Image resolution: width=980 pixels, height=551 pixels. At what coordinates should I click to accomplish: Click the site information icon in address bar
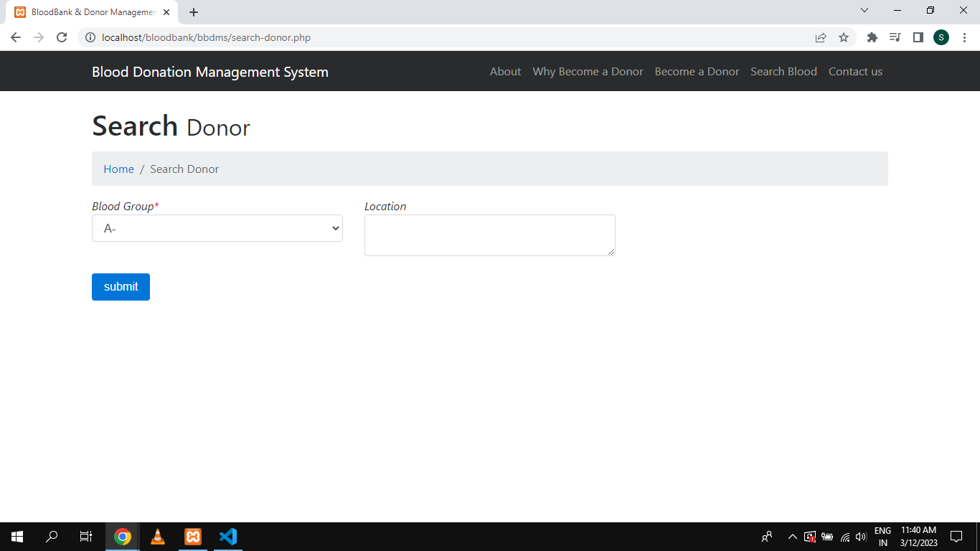pyautogui.click(x=90, y=37)
